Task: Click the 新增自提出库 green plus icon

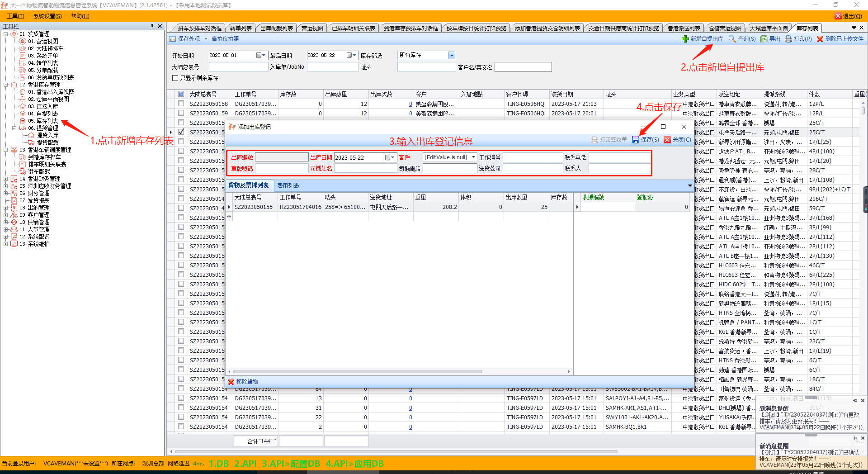Action: 685,39
